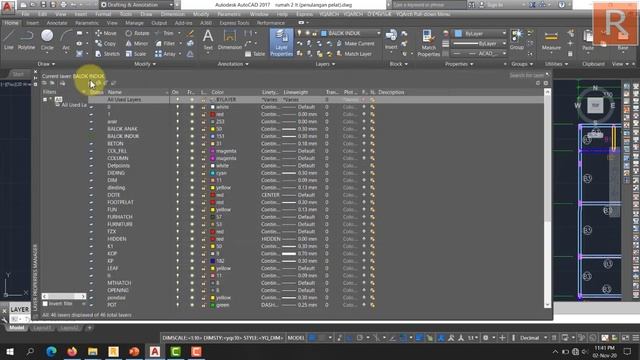Click the magenta color swatch of COLUMN layer
The width and height of the screenshot is (640, 360).
point(213,158)
